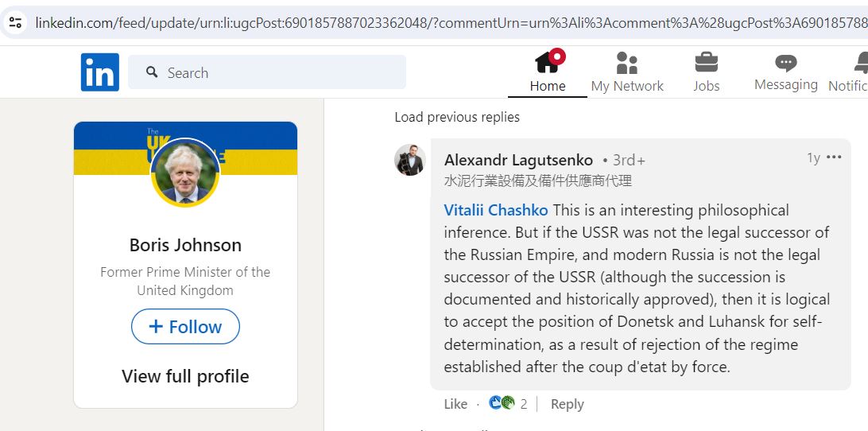Click the Search input field
The width and height of the screenshot is (868, 431).
tap(267, 72)
